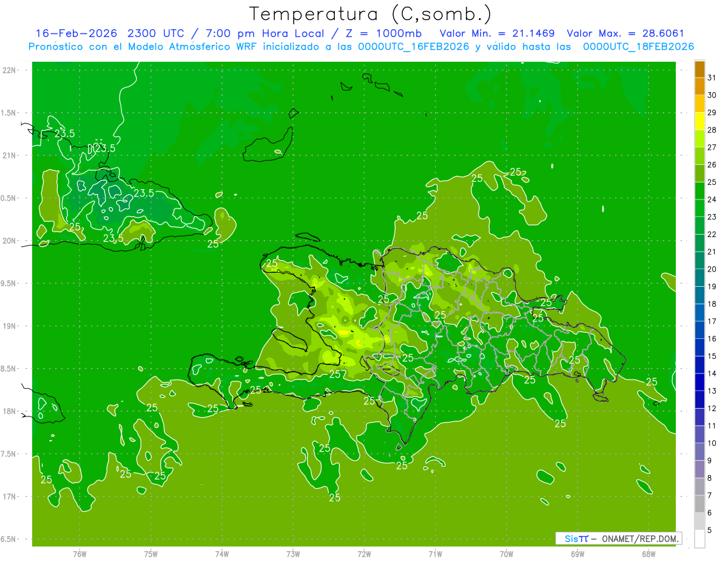Click the 18N latitude axis label
This screenshot has width=728, height=562.
point(10,412)
